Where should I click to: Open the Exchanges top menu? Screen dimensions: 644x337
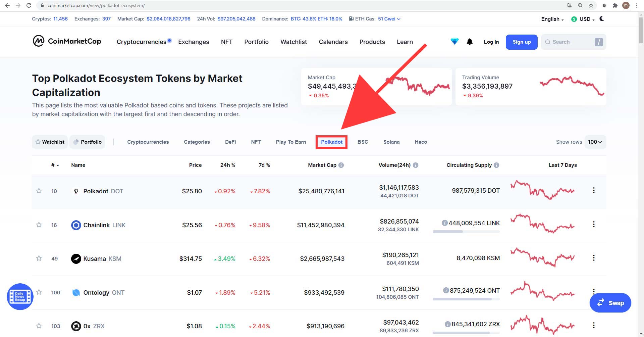[x=194, y=42]
